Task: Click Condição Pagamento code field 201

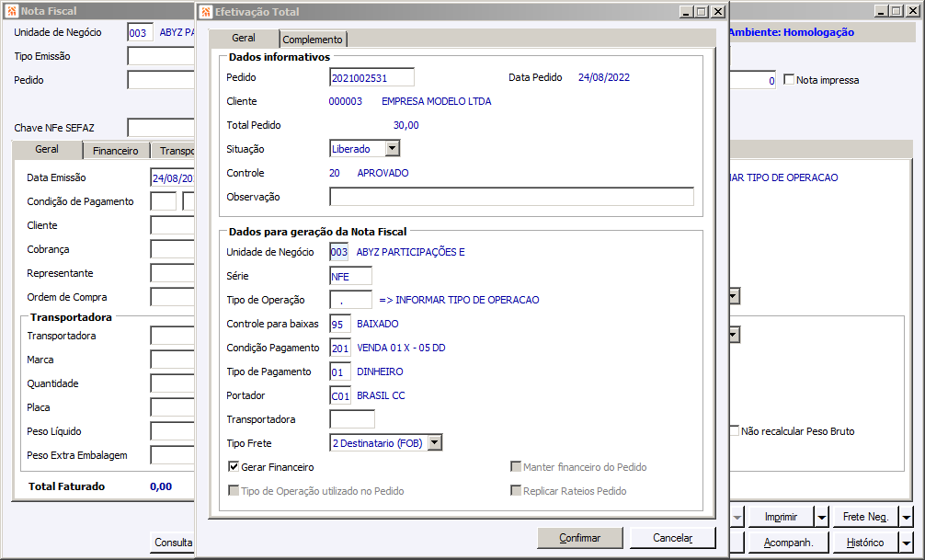Action: tap(340, 348)
